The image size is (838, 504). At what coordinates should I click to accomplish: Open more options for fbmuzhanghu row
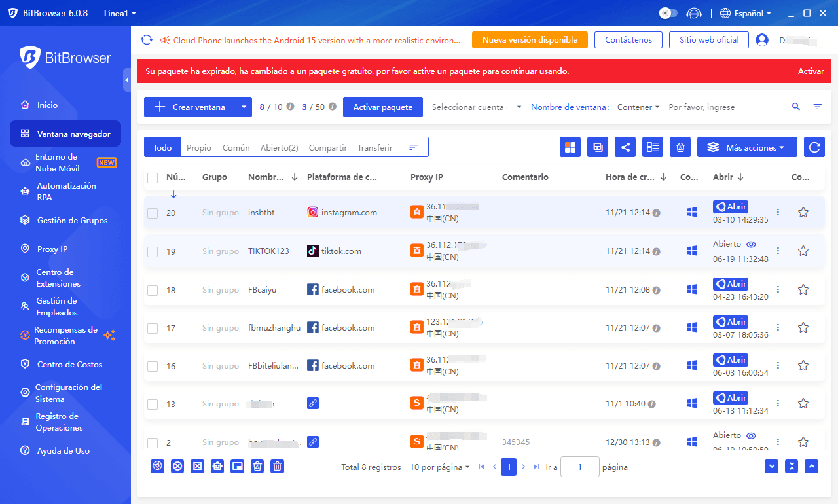[x=778, y=327]
